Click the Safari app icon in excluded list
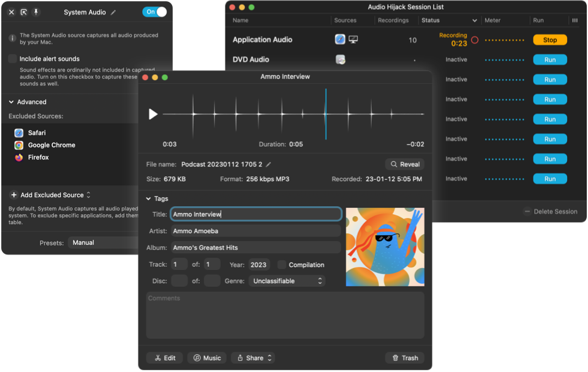 coord(19,133)
